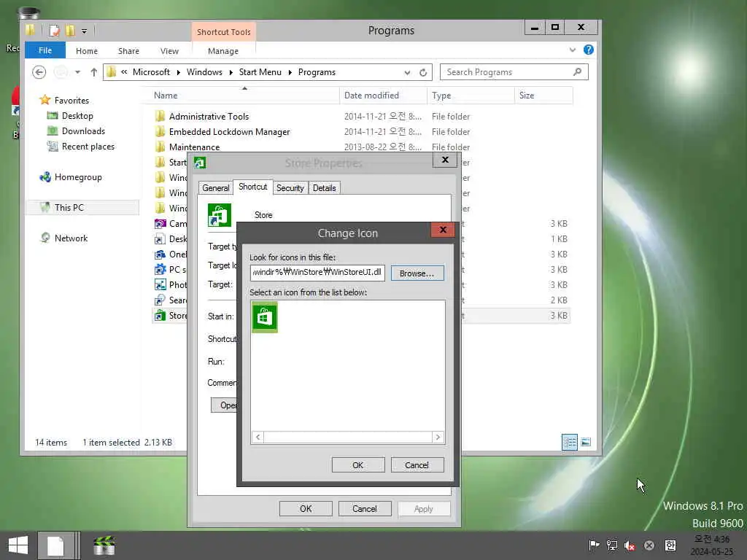Switch to Details tab in Store Properties
747x560 pixels.
(x=325, y=188)
